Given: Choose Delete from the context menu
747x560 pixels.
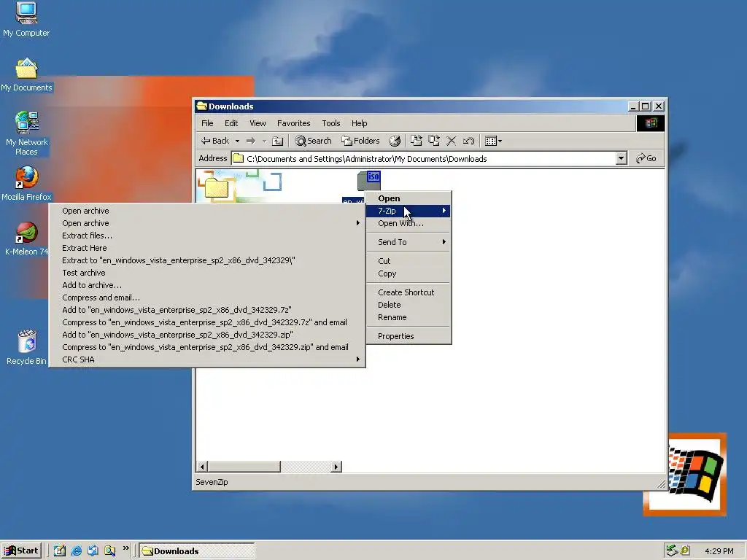Looking at the screenshot, I should click(409, 305).
